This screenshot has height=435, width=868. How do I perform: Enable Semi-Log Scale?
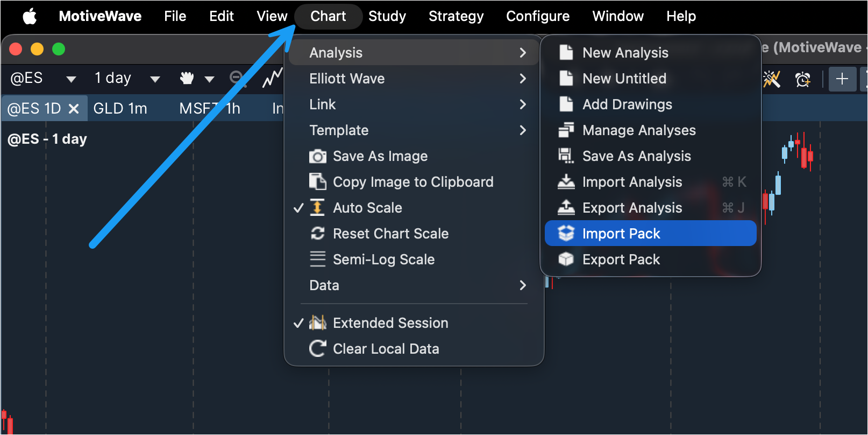coord(383,259)
